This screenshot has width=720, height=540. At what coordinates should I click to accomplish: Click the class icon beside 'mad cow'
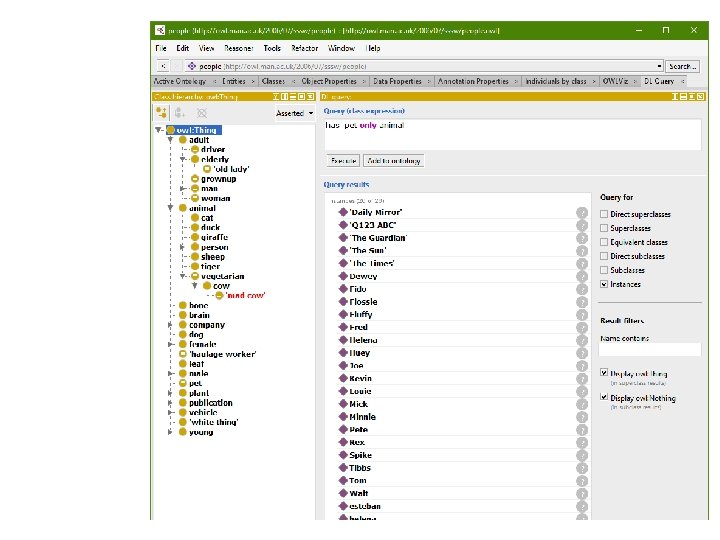[219, 295]
